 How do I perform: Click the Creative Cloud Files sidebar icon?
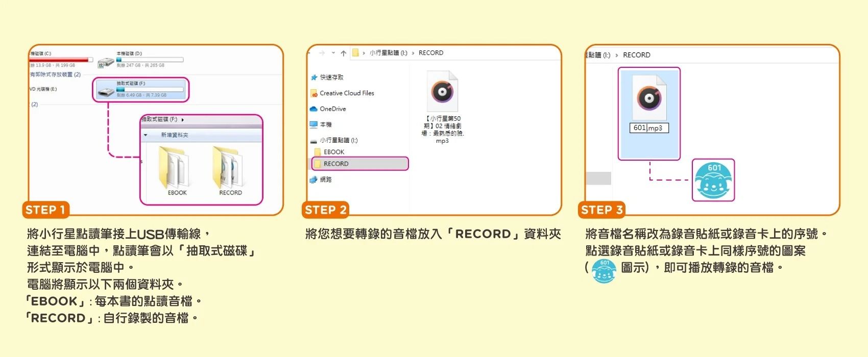[314, 93]
